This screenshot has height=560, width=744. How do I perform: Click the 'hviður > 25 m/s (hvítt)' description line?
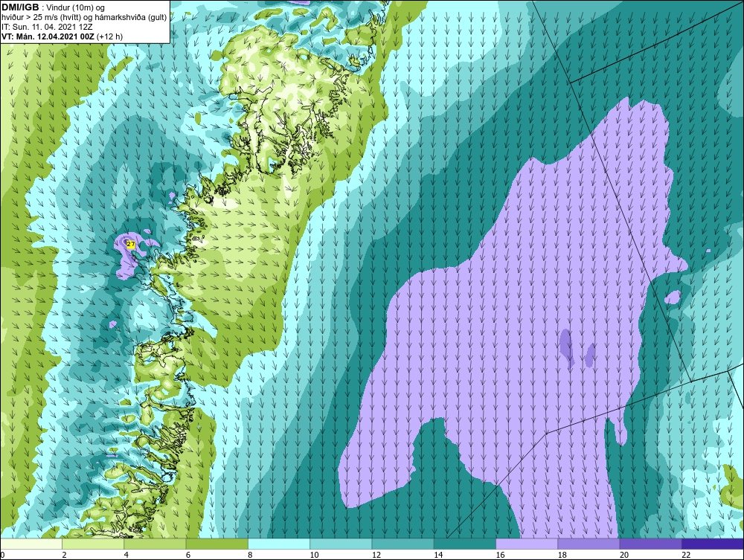click(84, 18)
